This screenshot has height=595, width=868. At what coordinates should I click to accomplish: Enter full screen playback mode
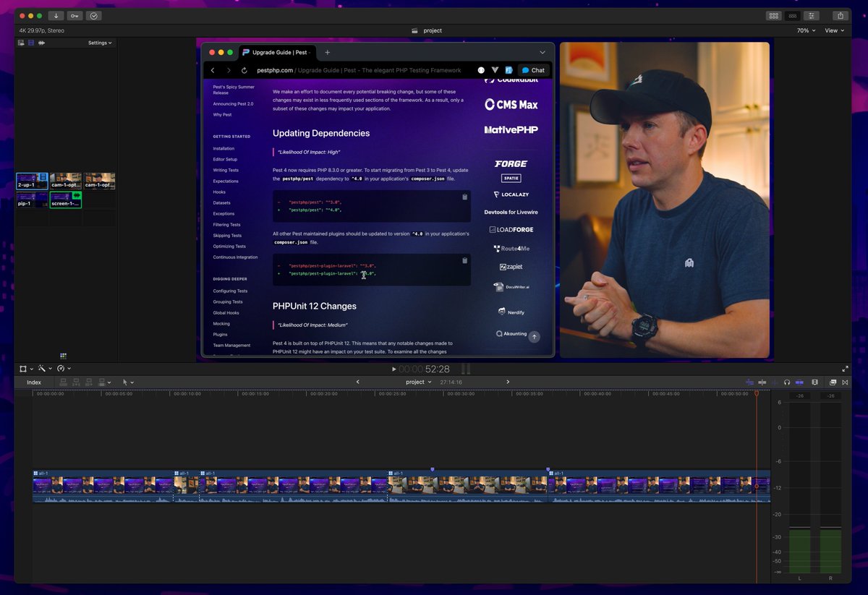(845, 369)
